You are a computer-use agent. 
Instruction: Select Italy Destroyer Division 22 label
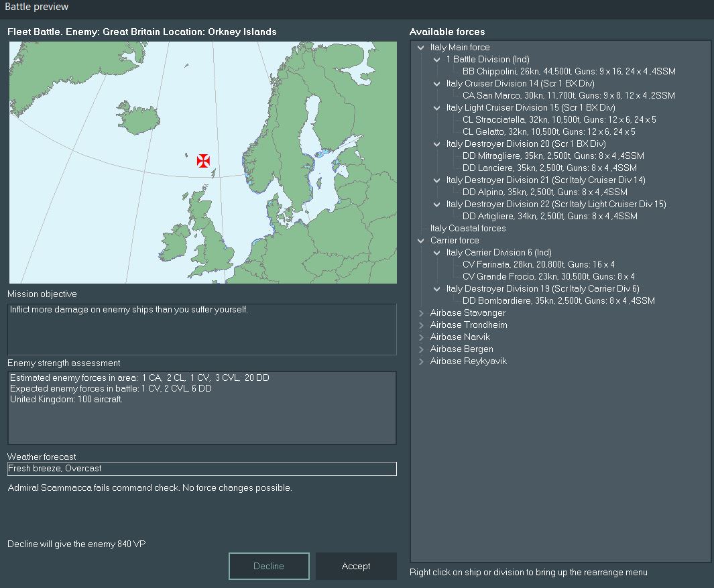tap(556, 204)
